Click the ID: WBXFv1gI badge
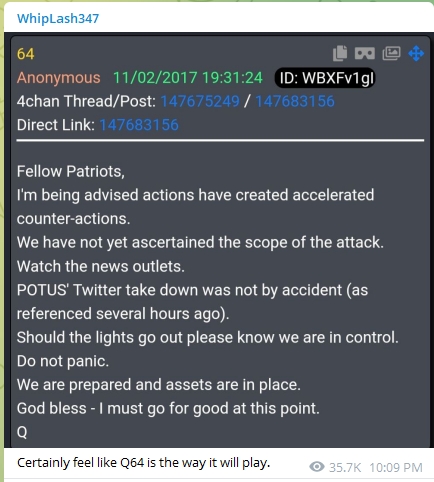434x482 pixels. point(325,78)
